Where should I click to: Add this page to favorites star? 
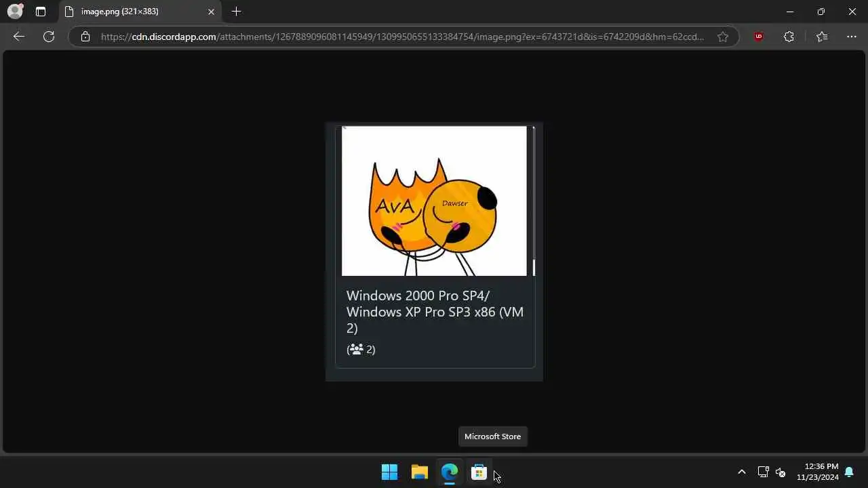click(723, 37)
